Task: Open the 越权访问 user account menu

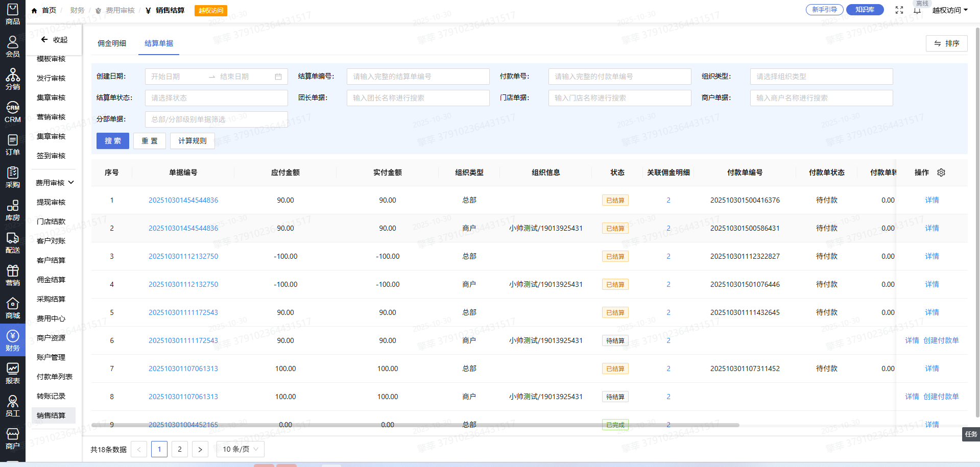Action: click(949, 10)
